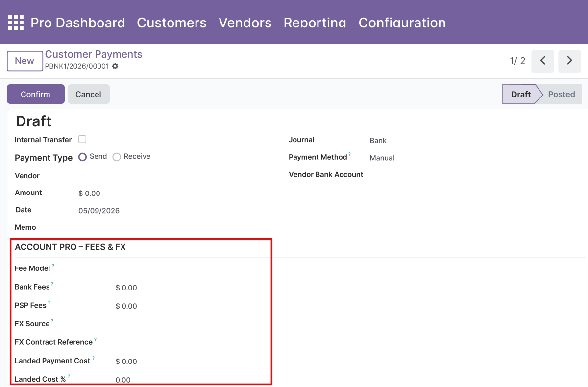Viewport: 588px width, 387px height.
Task: Click the record counter 1/ 2
Action: coord(517,61)
